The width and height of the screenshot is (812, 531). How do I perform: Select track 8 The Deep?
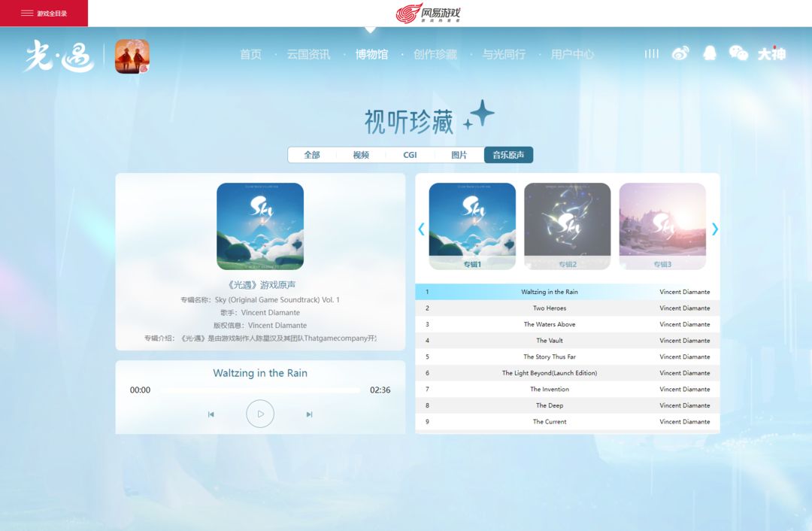tap(567, 405)
